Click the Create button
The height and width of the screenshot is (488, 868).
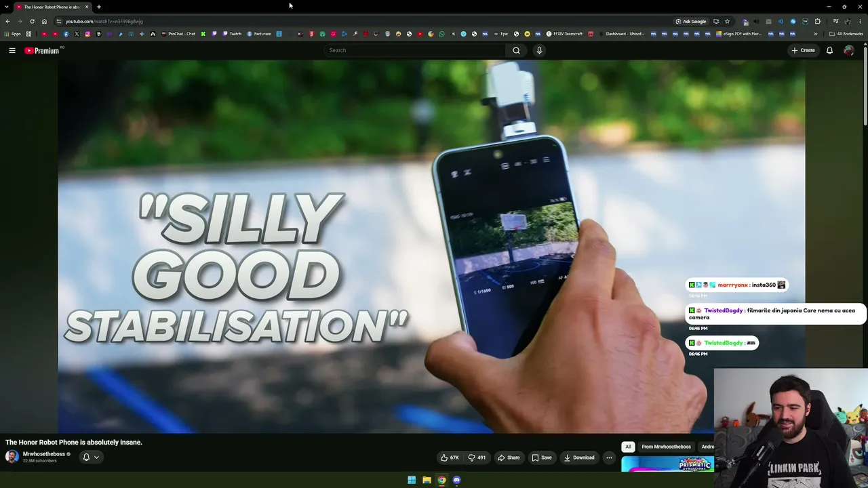[x=803, y=50]
